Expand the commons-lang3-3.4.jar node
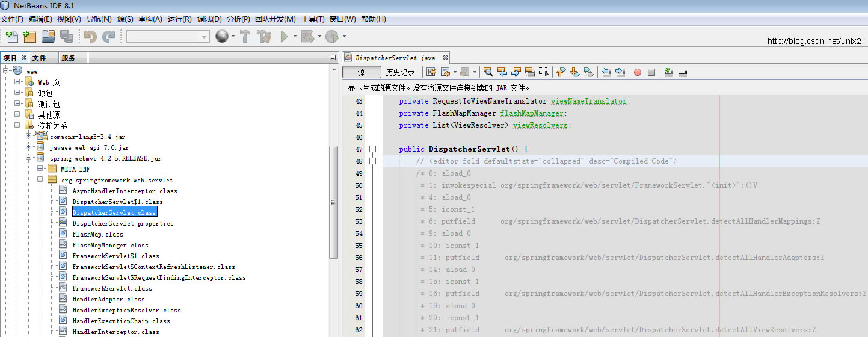Viewport: 868px width, 337px height. tap(29, 136)
